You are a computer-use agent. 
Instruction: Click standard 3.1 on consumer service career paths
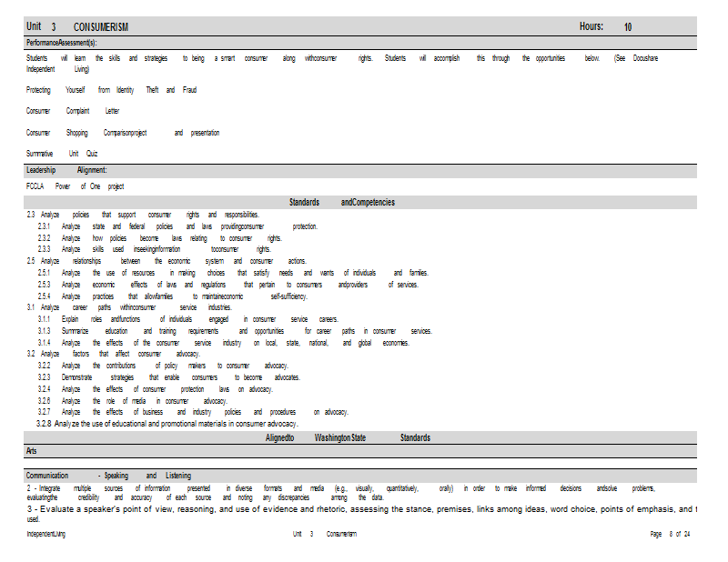(129, 307)
